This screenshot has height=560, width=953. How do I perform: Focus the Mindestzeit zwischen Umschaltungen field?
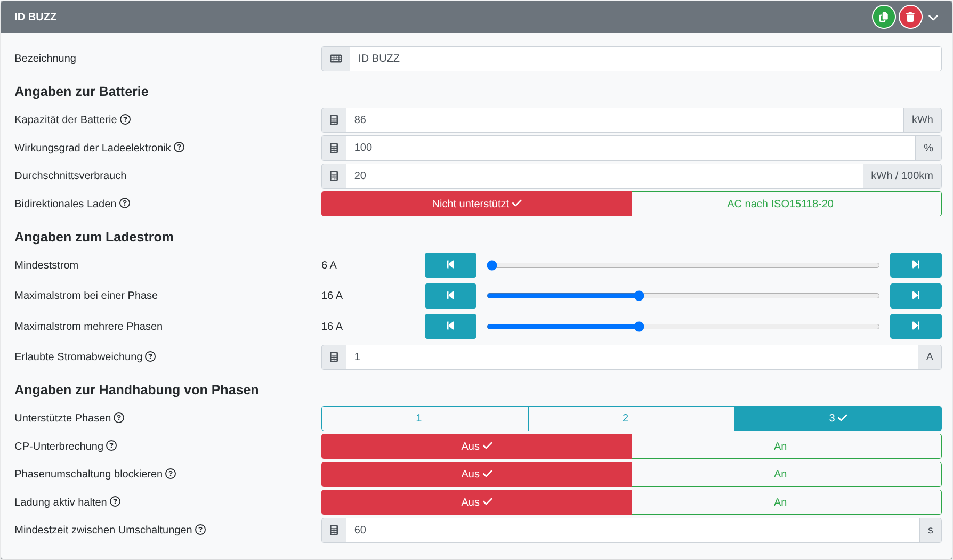point(632,530)
